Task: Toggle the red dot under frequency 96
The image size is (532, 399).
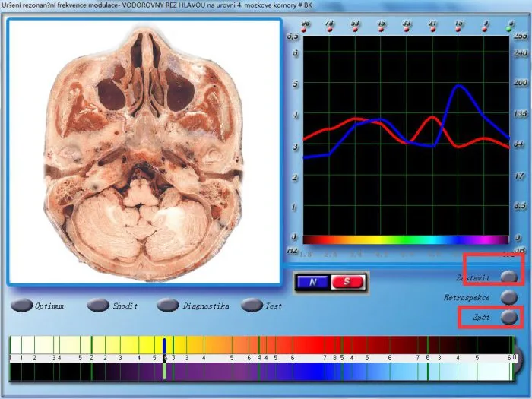Action: tap(304, 30)
